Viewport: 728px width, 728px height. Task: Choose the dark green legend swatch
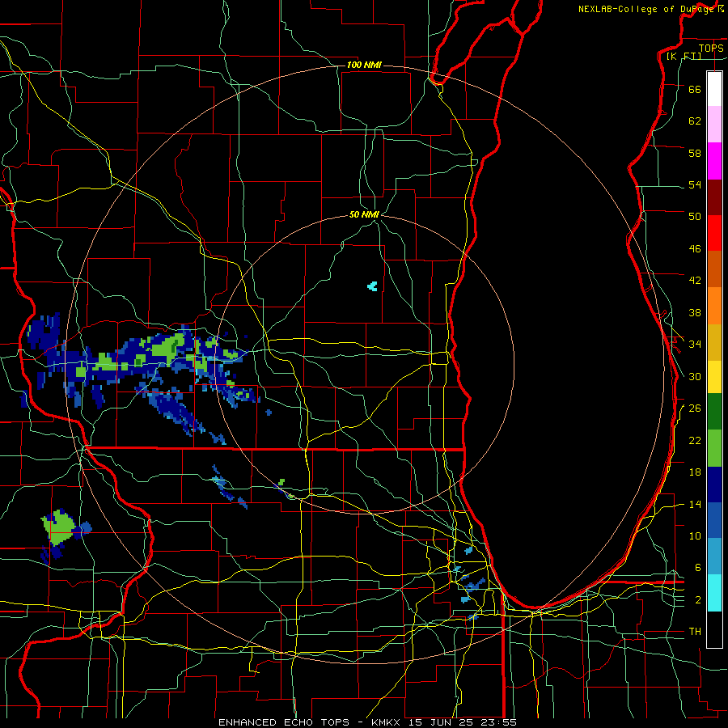714,412
